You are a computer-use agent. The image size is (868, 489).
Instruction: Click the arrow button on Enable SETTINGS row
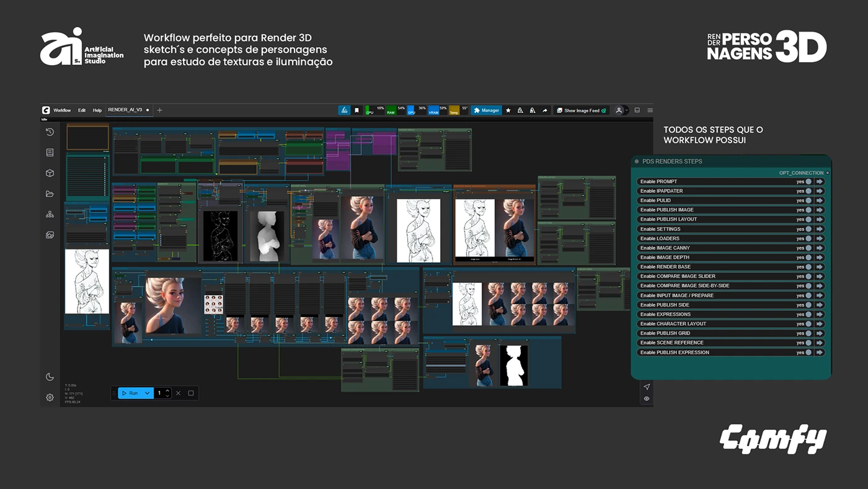click(x=819, y=229)
